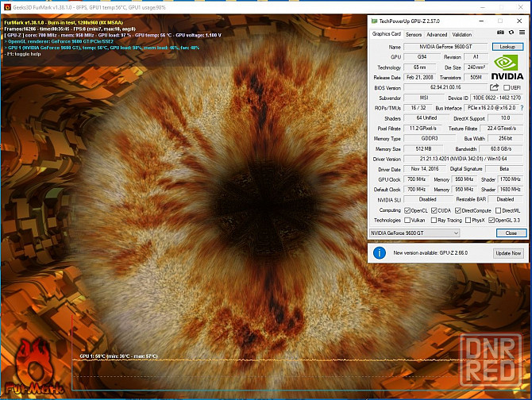Screen dimensions: 532x400
Task: Switch to the Graphics Card tab
Action: coord(387,34)
